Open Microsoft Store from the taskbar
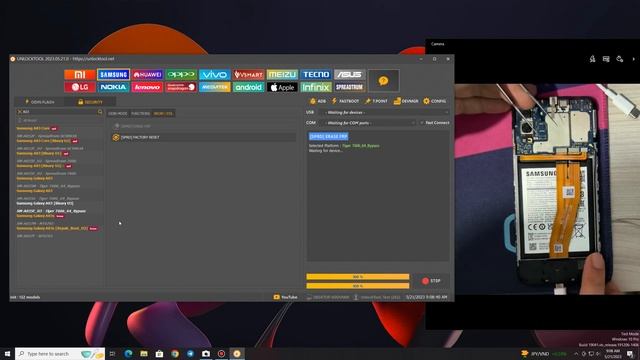 point(159,353)
